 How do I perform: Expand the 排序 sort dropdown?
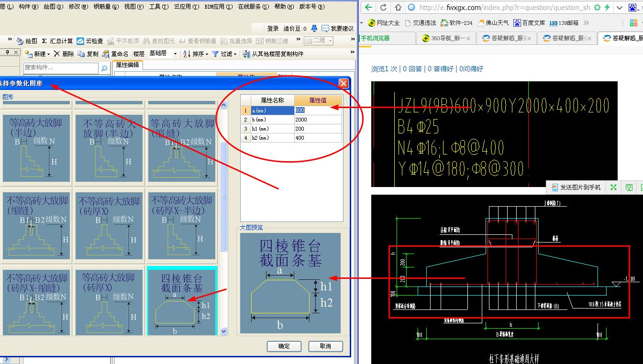[207, 54]
